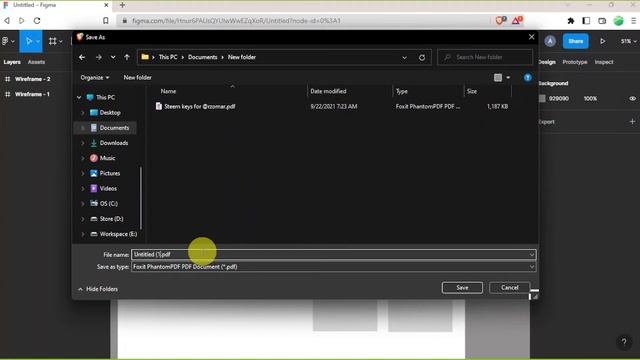Screen dimensions: 640x360
Task: Click the browser Back button
Action: click(x=7, y=20)
